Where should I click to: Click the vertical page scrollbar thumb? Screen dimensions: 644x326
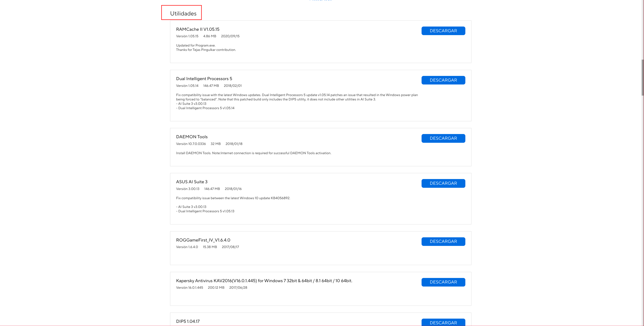(642, 78)
